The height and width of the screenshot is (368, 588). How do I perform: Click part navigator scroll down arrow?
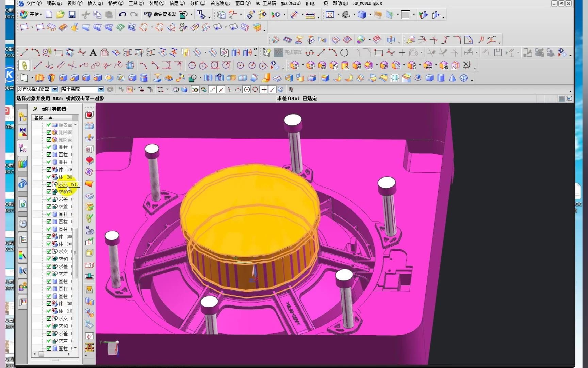(x=76, y=348)
